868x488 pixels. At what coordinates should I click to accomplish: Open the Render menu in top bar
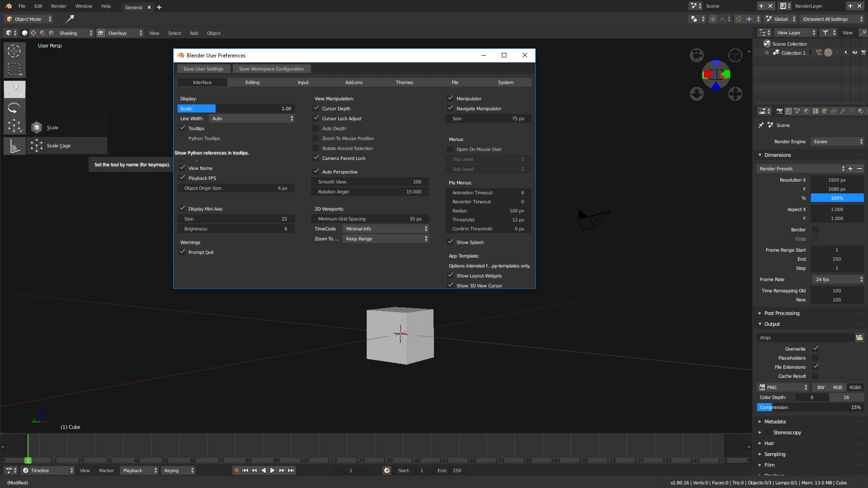coord(59,6)
